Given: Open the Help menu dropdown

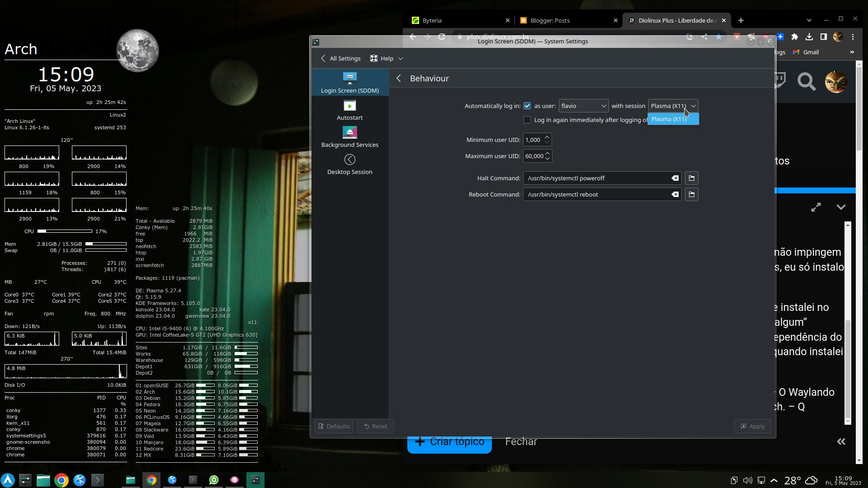Looking at the screenshot, I should coord(387,58).
